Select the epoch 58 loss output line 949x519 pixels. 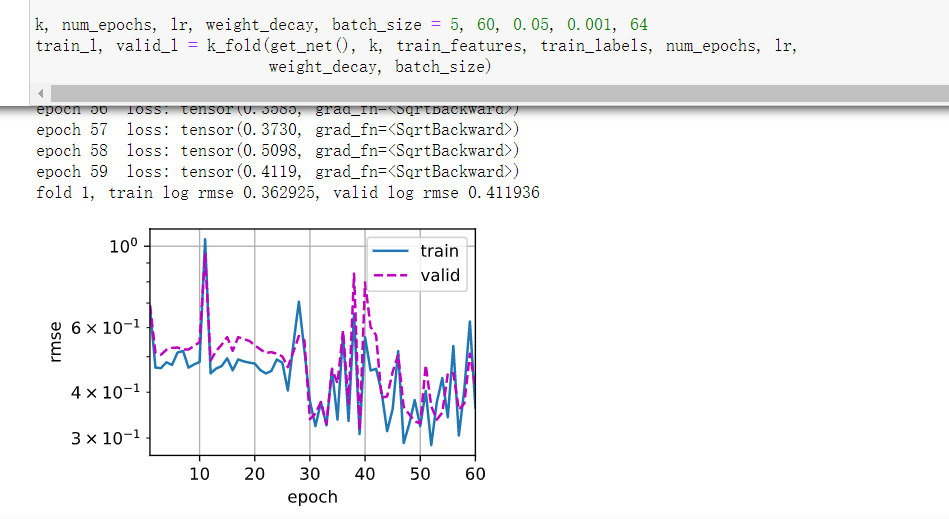click(x=278, y=151)
